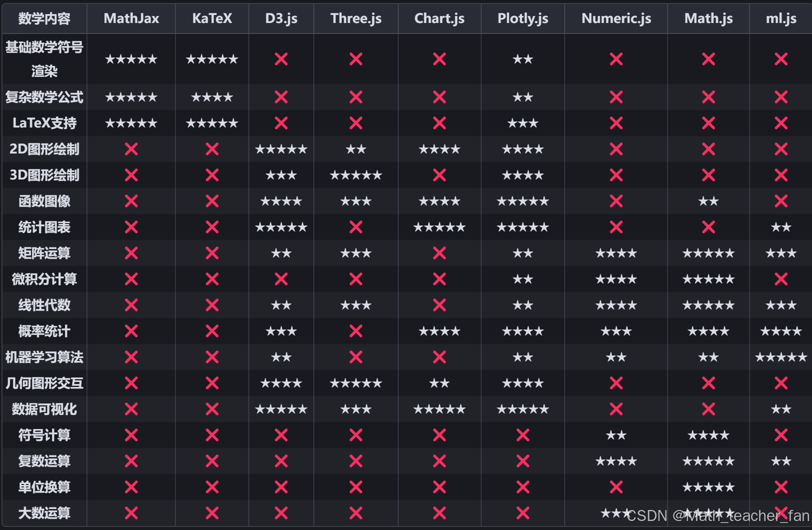Click the Chart.js X in 机器学习算法 row
Image resolution: width=812 pixels, height=530 pixels.
[x=439, y=357]
